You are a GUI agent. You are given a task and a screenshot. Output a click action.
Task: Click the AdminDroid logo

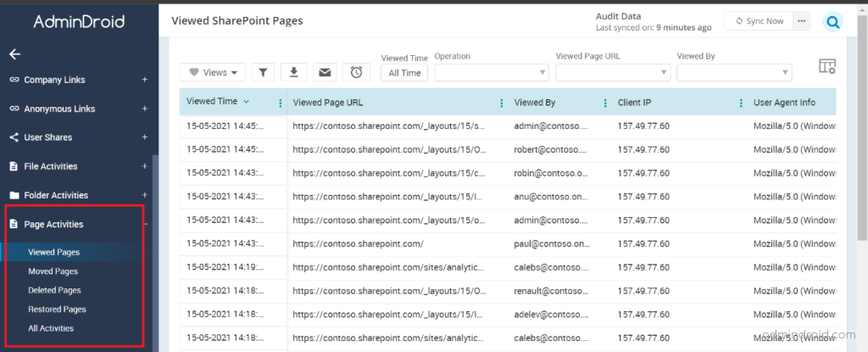79,21
